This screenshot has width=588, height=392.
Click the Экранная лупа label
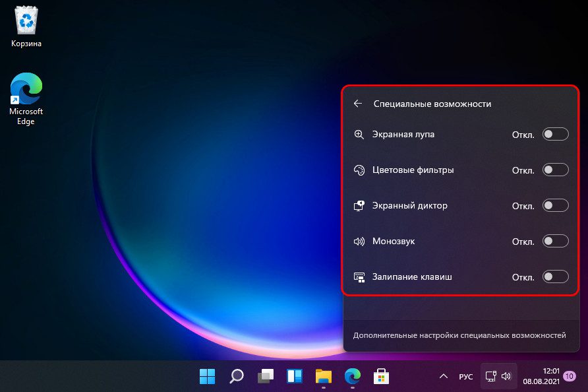403,135
